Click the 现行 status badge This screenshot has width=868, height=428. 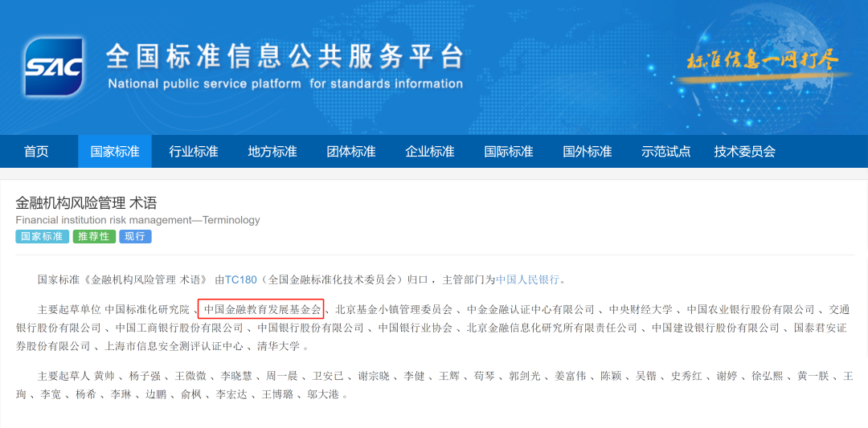coord(135,237)
